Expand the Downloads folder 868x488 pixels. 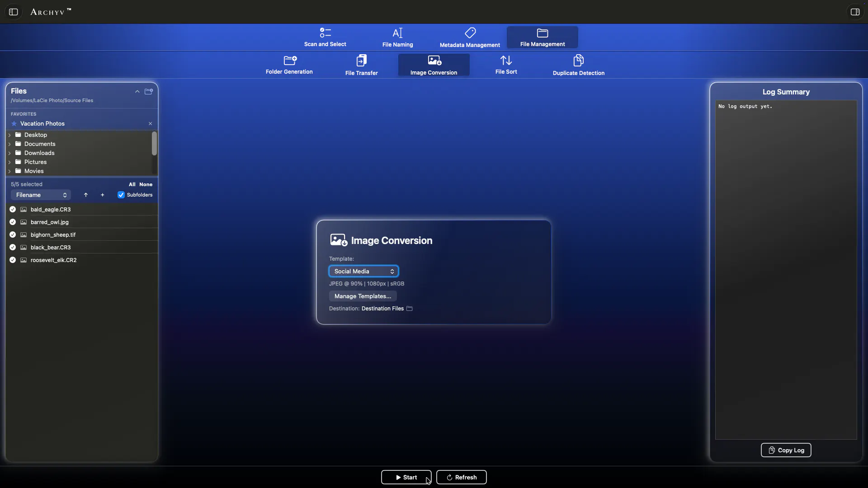[x=9, y=153]
